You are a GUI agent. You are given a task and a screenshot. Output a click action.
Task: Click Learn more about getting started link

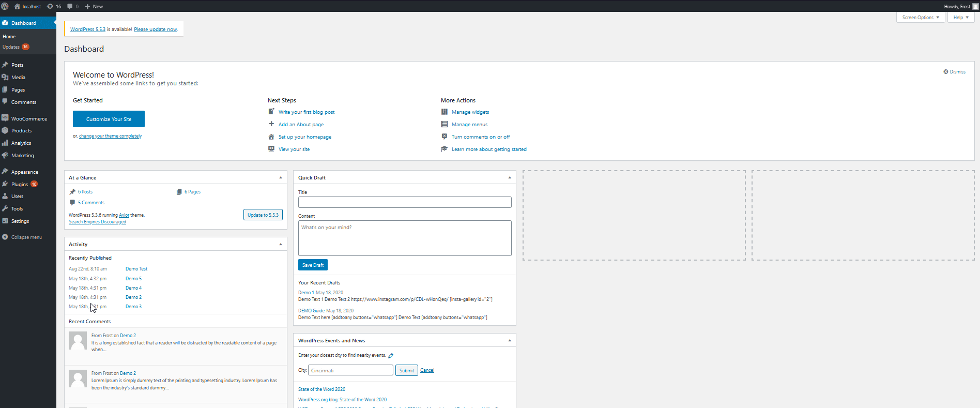tap(489, 149)
